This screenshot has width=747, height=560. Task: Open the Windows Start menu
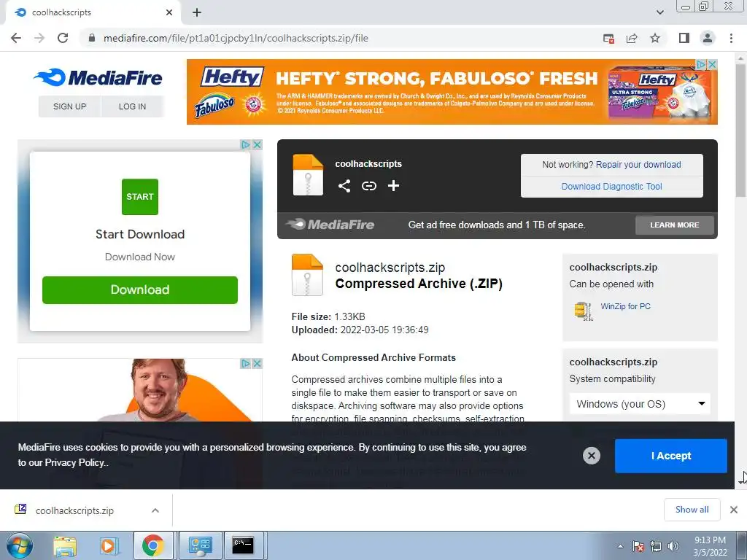click(x=19, y=545)
